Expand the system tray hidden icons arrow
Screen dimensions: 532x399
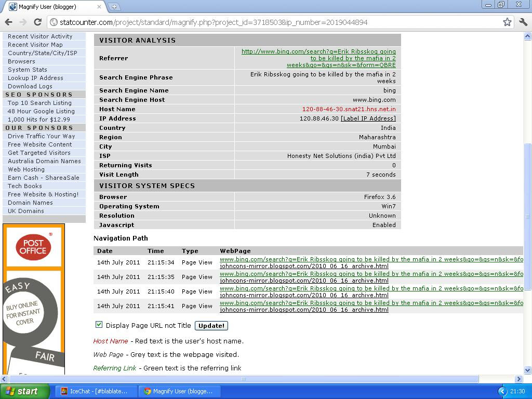click(502, 392)
